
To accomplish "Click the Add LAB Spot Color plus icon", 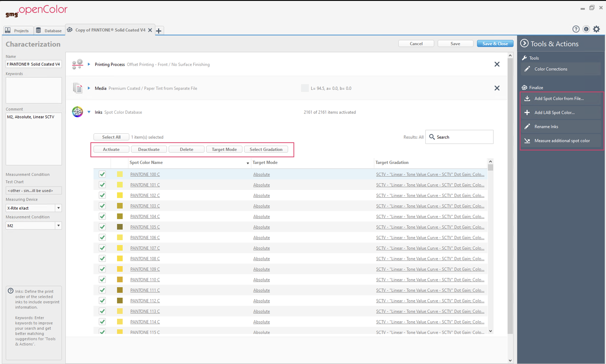I will (x=527, y=113).
